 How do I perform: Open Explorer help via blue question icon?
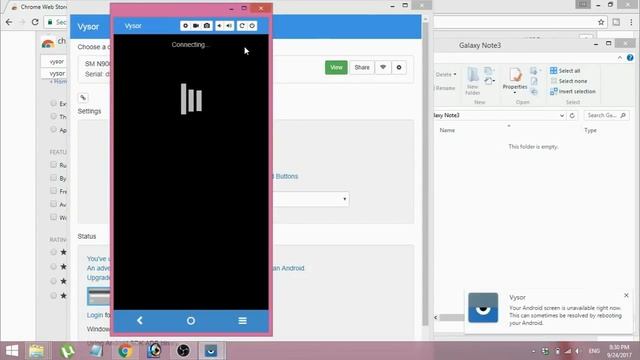click(630, 58)
